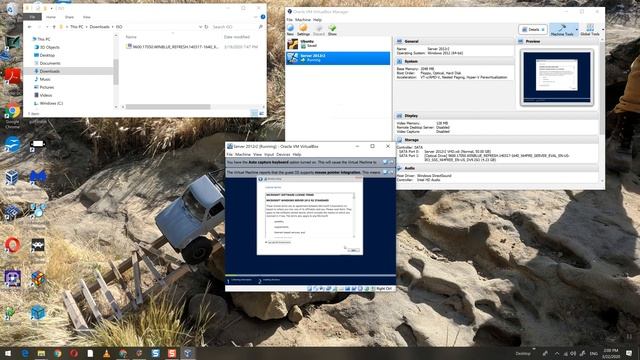640x360 pixels.
Task: Open the File menu in the running VM window
Action: coord(230,155)
